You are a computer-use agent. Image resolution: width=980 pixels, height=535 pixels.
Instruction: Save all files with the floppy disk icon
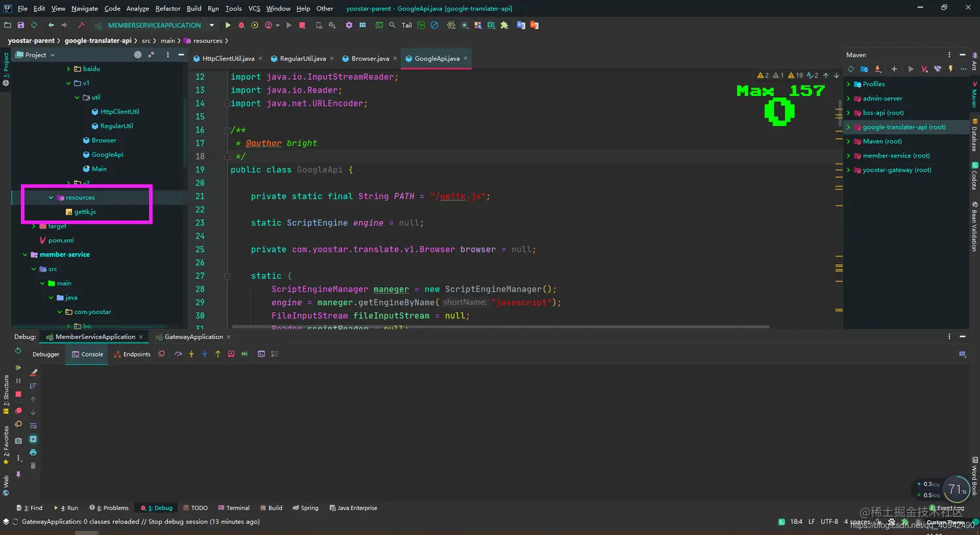[x=21, y=25]
